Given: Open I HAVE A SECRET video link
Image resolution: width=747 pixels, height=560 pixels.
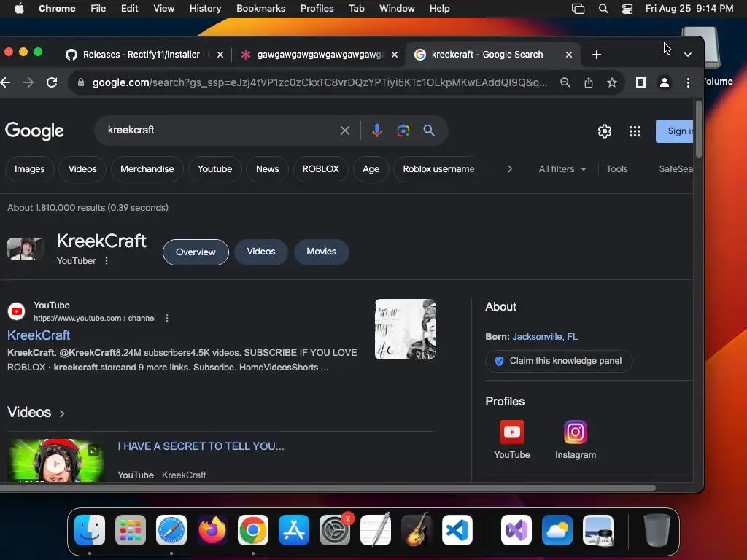Looking at the screenshot, I should coord(201,446).
